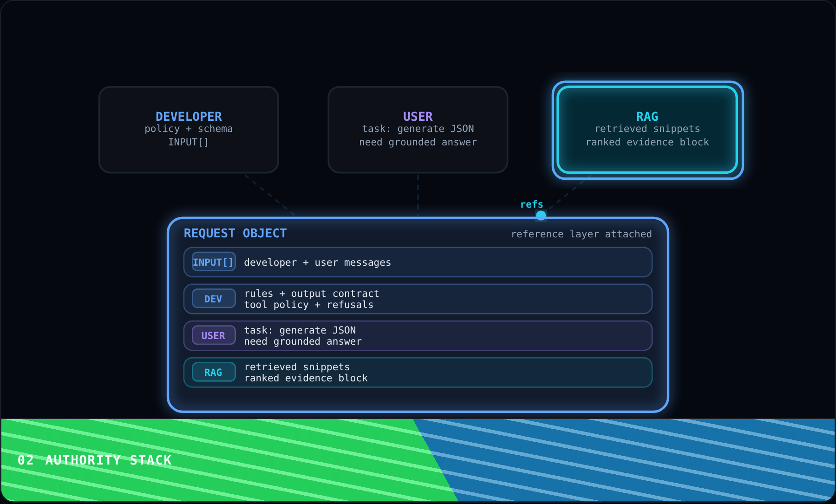
Task: Select the USER task node at top
Action: [418, 130]
